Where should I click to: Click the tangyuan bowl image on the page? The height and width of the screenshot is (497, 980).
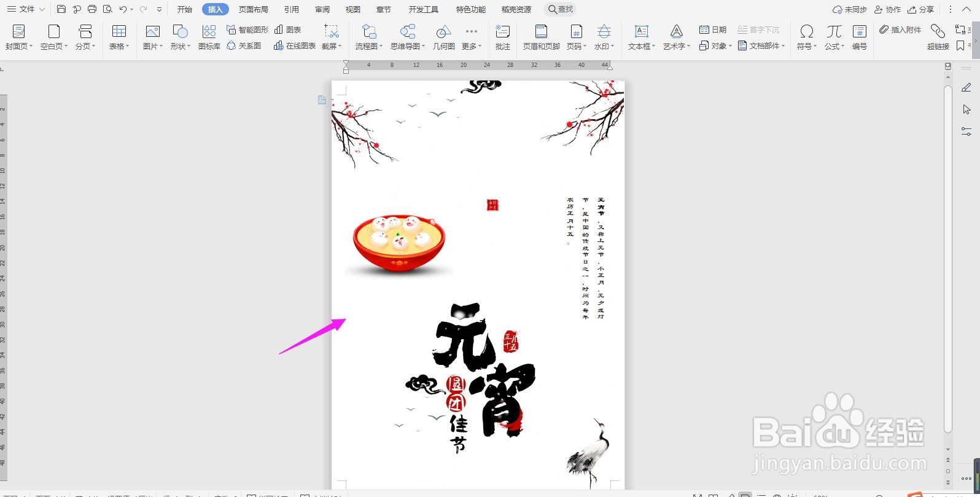[x=399, y=245]
